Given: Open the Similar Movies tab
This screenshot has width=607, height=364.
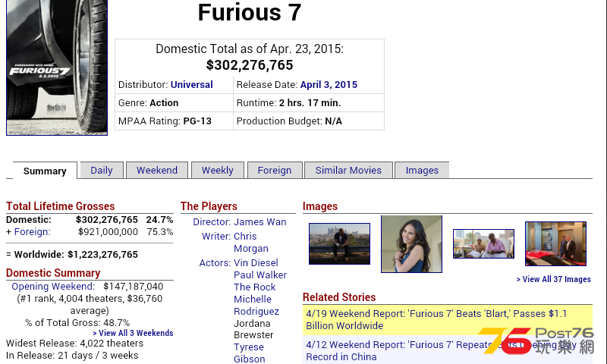Looking at the screenshot, I should tap(348, 171).
